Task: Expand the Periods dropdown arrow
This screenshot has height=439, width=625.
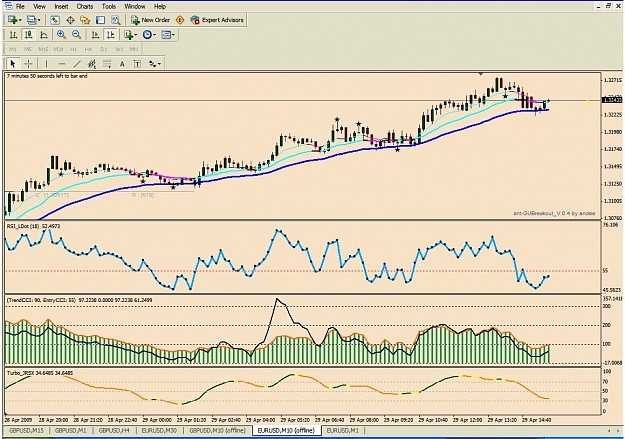Action: coord(154,35)
